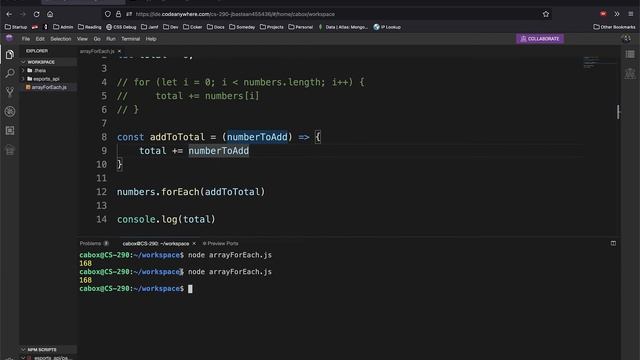The image size is (640, 360).
Task: Open the top panel icon in right sidebar
Action: 630,54
